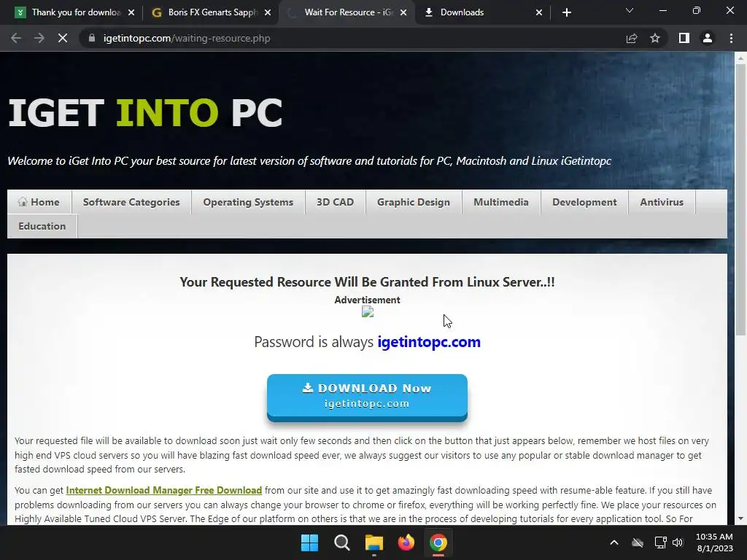Bookmark this tab with the star icon
Viewport: 747px width, 560px height.
(655, 38)
